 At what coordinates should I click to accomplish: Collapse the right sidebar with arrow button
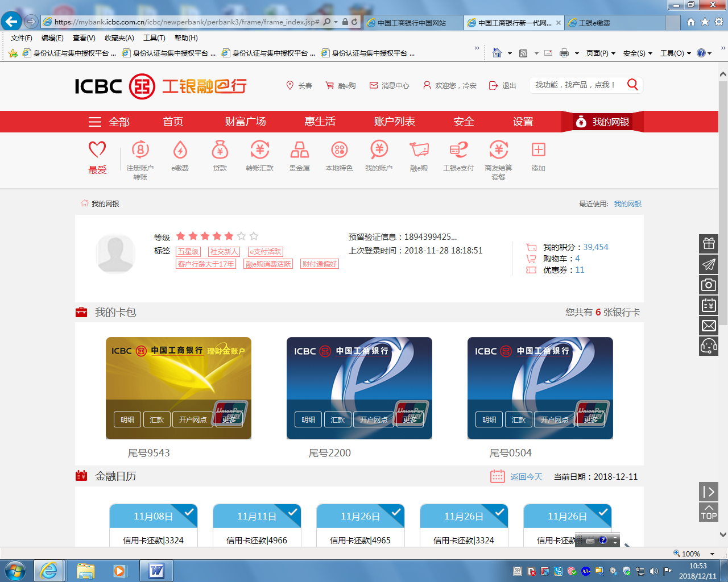pyautogui.click(x=709, y=492)
